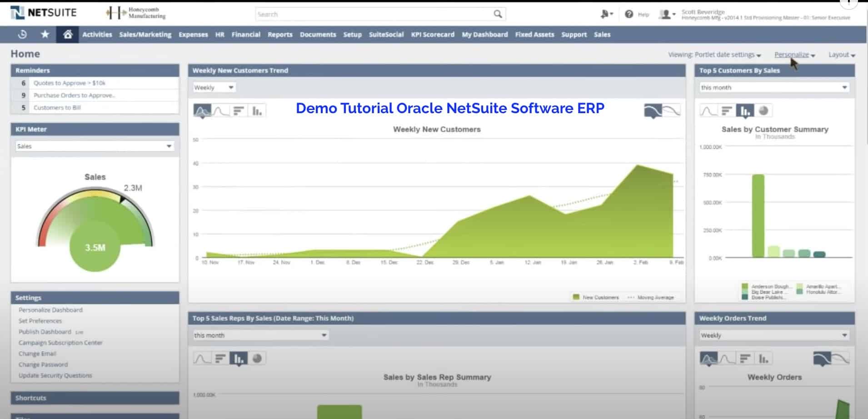
Task: Select area chart in Weekly Orders Trend
Action: [708, 359]
